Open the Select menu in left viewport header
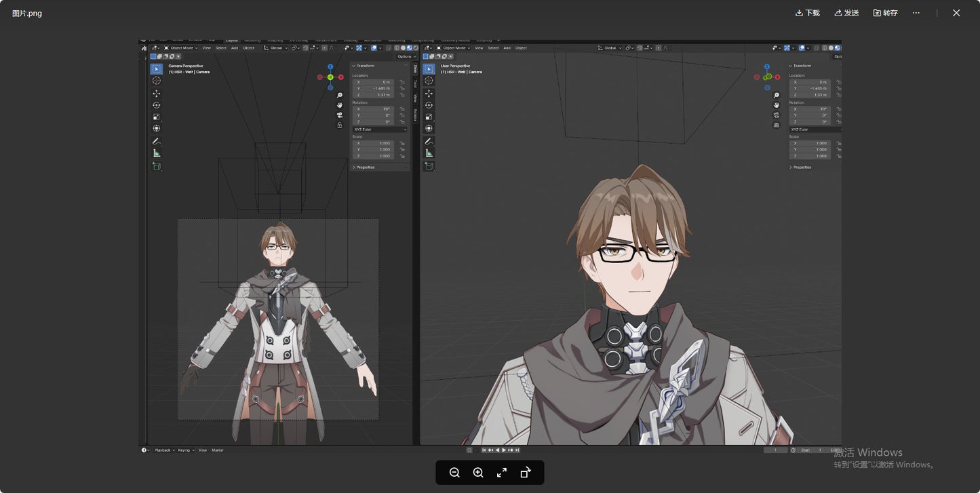Screen dimensions: 980x493 (221, 48)
